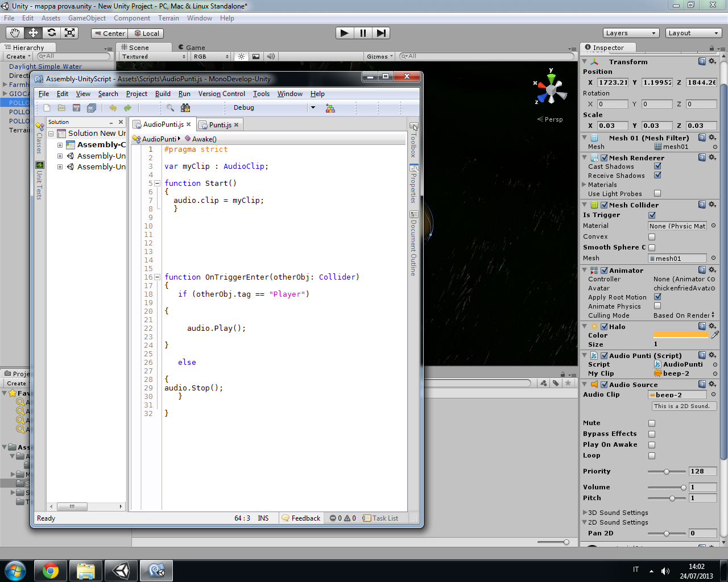This screenshot has width=728, height=582.
Task: Switch to Punti.js tab
Action: pos(220,124)
